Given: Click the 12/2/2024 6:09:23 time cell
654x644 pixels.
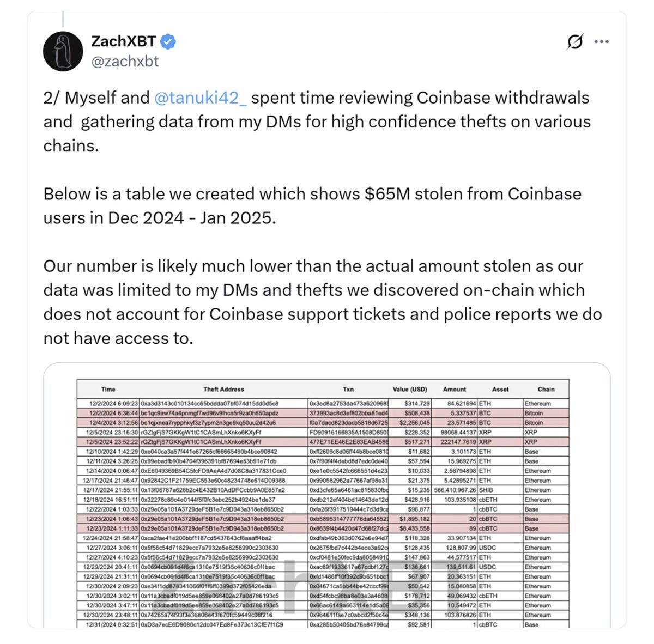Looking at the screenshot, I should [113, 404].
